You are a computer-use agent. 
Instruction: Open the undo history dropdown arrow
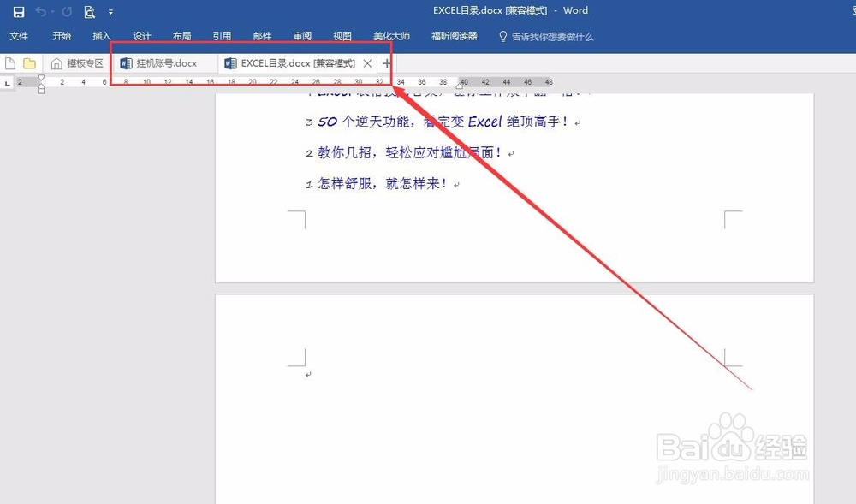coord(52,11)
